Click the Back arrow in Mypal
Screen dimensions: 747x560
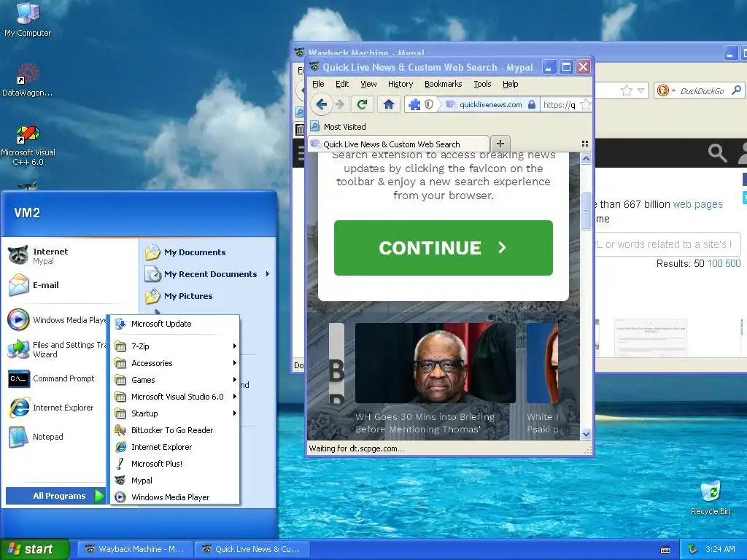coord(321,104)
